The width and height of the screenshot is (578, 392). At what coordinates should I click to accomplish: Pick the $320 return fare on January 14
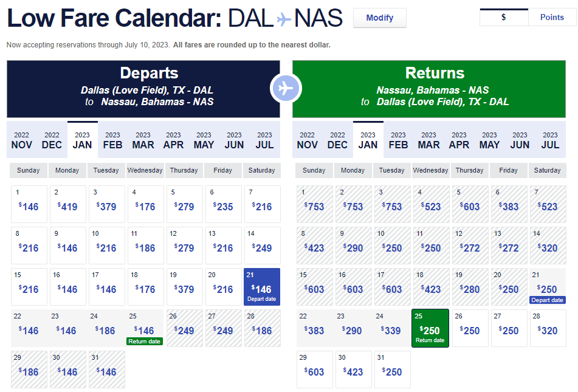[x=548, y=245]
